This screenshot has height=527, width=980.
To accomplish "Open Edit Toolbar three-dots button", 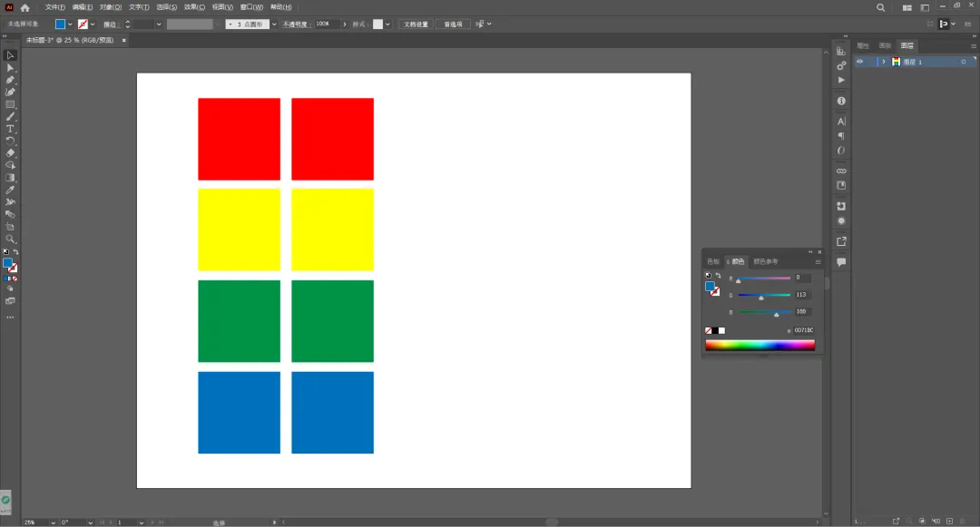I will click(10, 317).
